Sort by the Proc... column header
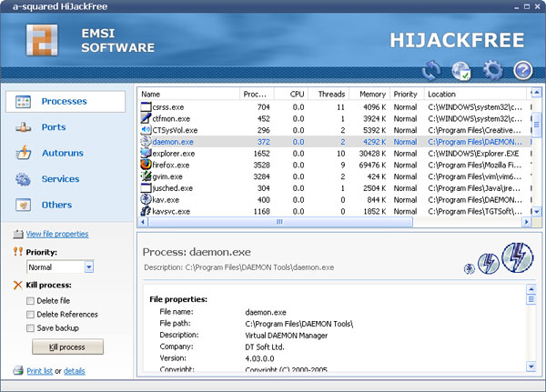Screen dimensions: 546x392 coord(257,94)
